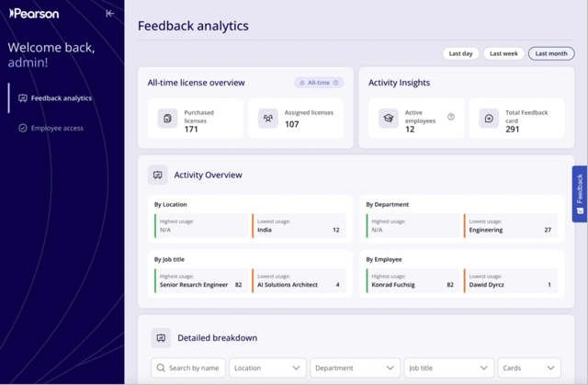Open Feedback analytics in the sidebar

(x=55, y=98)
